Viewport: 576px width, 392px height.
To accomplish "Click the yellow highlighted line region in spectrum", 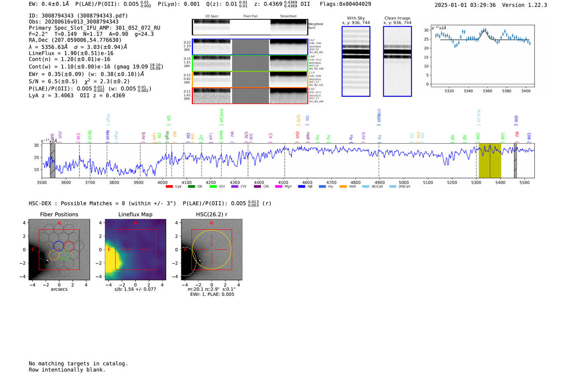I will (x=490, y=161).
